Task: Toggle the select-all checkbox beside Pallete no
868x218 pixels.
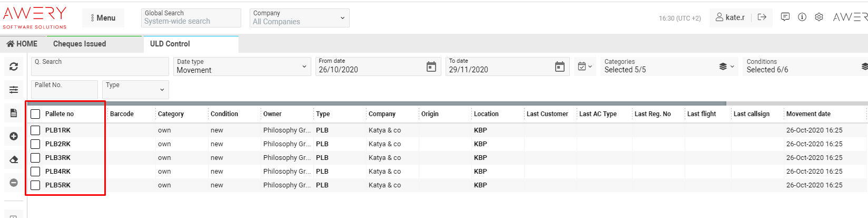Action: click(x=35, y=114)
